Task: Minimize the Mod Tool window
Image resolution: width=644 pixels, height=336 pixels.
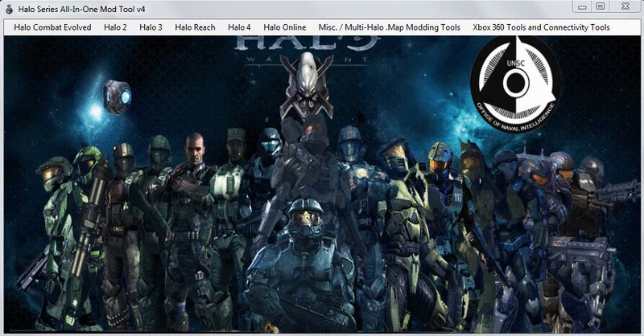Action: (x=582, y=6)
